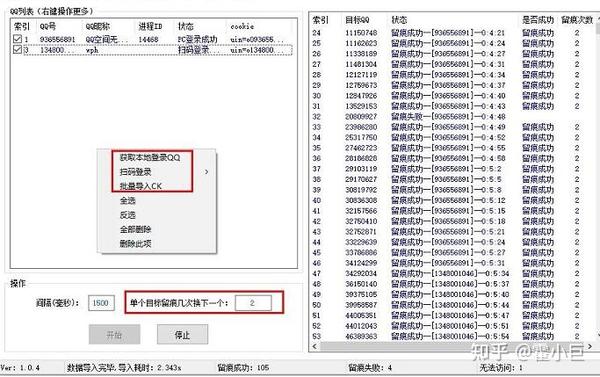Choose 批量导入CK from context menu
Screen dimensions: 600x377
140,186
